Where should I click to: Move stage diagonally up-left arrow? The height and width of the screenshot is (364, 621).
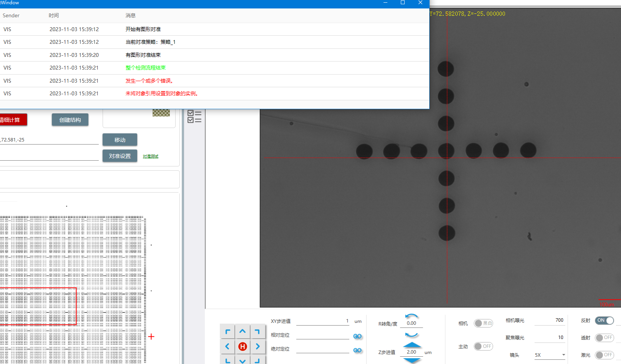[227, 331]
